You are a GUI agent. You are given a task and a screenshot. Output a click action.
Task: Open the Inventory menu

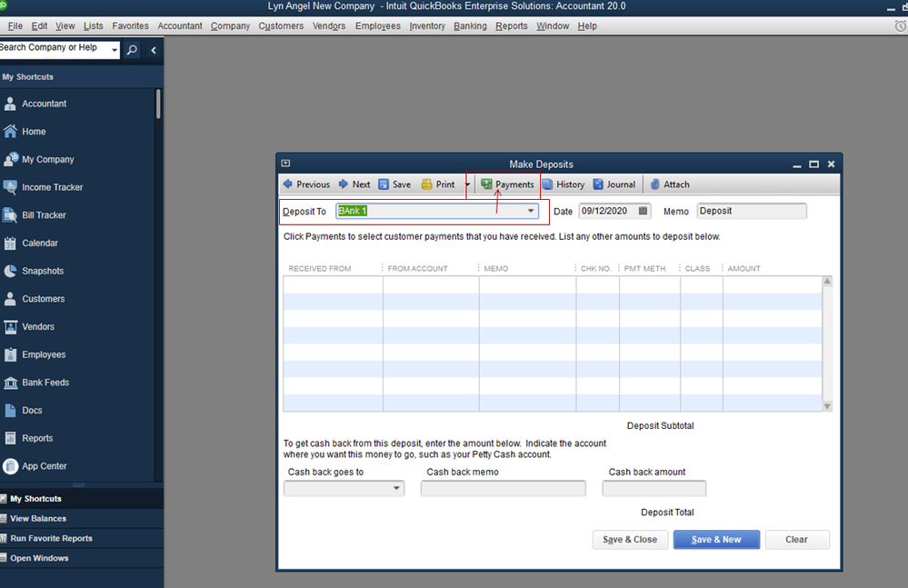point(427,26)
